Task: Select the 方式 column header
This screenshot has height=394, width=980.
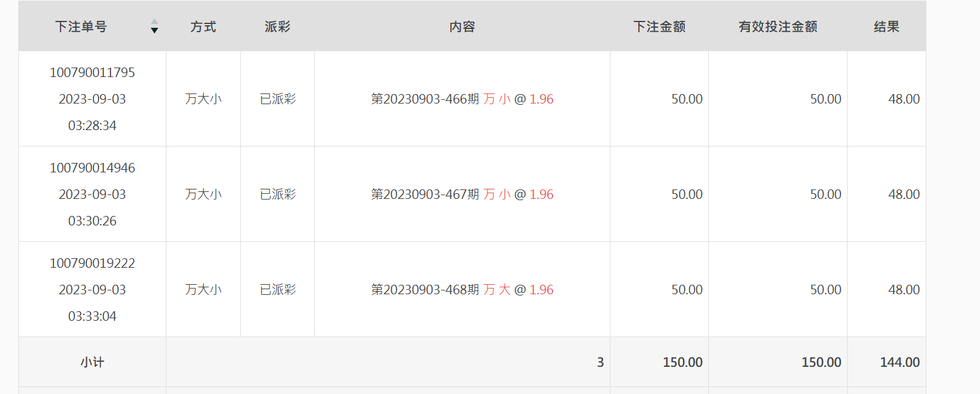Action: [203, 27]
